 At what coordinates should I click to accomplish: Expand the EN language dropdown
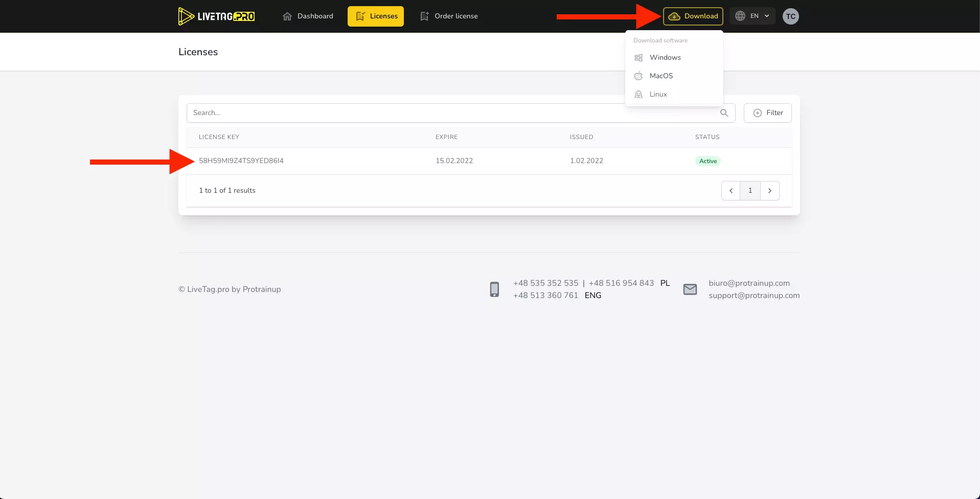752,16
